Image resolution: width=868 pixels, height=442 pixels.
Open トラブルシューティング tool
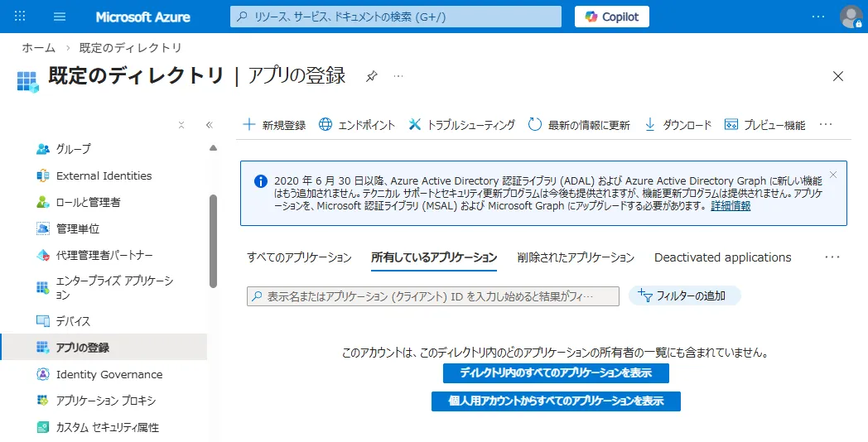(461, 125)
